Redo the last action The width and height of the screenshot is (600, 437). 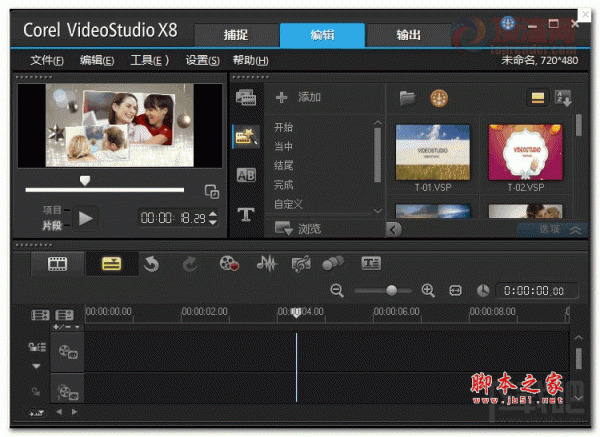point(190,264)
